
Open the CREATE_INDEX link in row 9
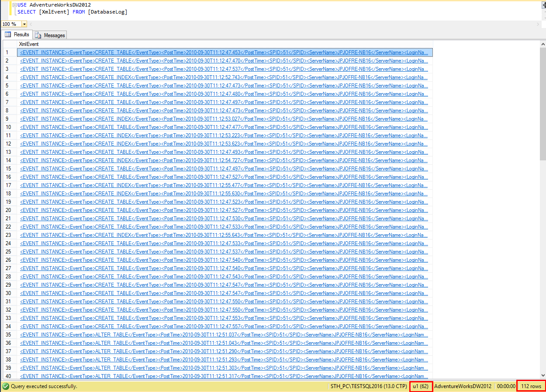[224, 119]
